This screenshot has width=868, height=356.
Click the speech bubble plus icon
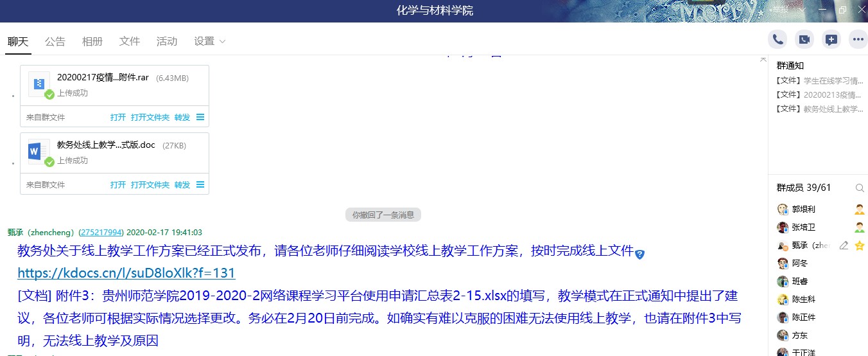coord(831,40)
